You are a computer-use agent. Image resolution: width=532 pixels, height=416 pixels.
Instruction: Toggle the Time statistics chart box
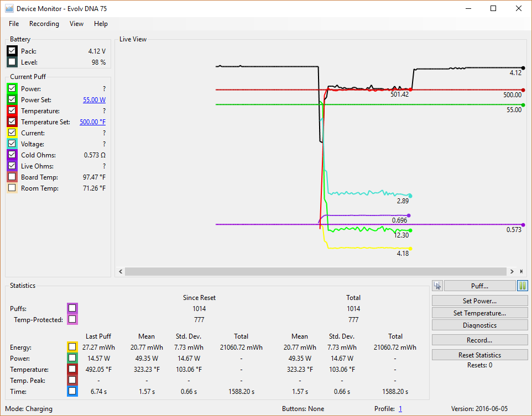point(72,392)
